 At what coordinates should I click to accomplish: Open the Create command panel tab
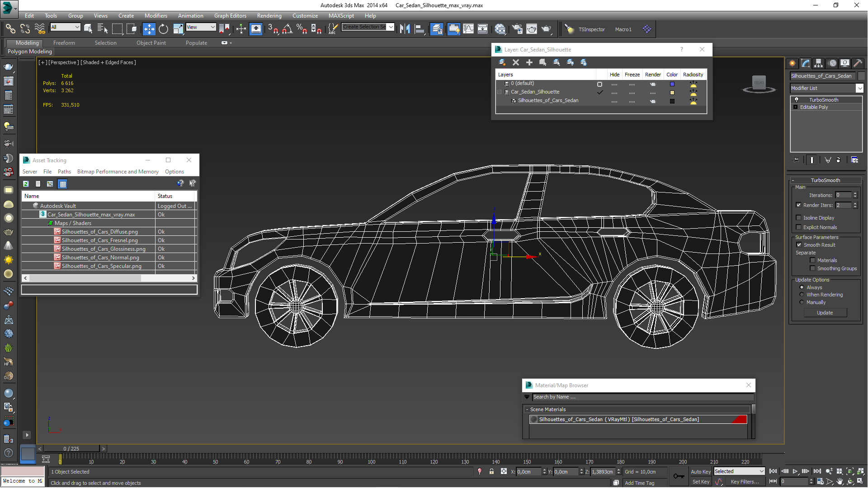(793, 63)
